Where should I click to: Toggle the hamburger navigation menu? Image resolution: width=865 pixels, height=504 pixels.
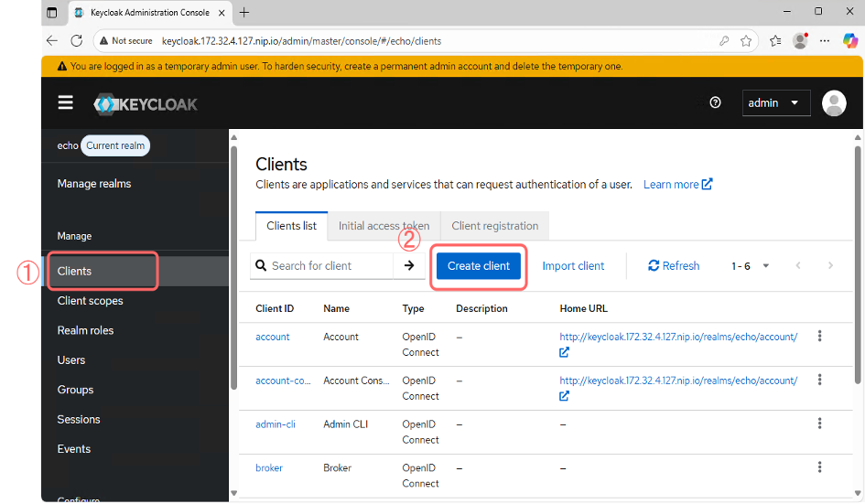pyautogui.click(x=65, y=103)
